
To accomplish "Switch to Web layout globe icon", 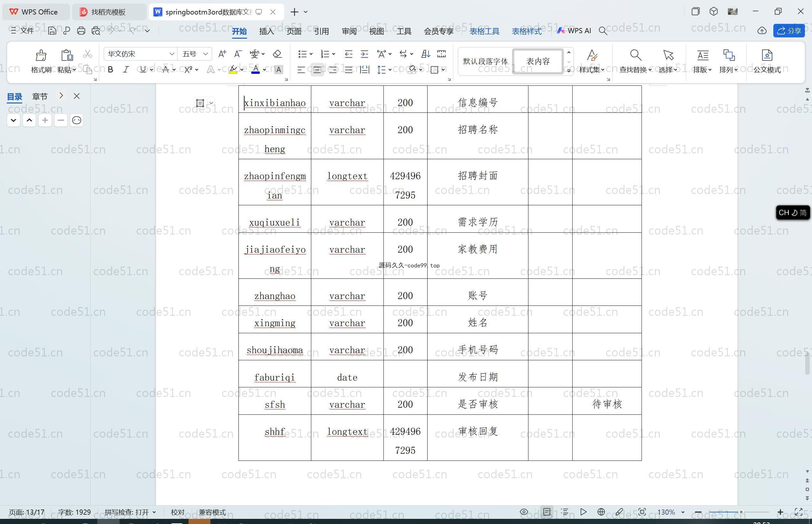I will pyautogui.click(x=601, y=512).
